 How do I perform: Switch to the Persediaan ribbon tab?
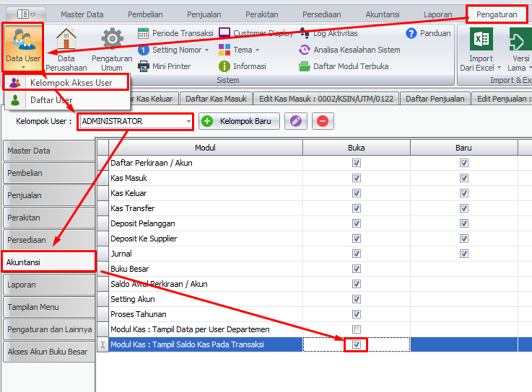coord(322,15)
